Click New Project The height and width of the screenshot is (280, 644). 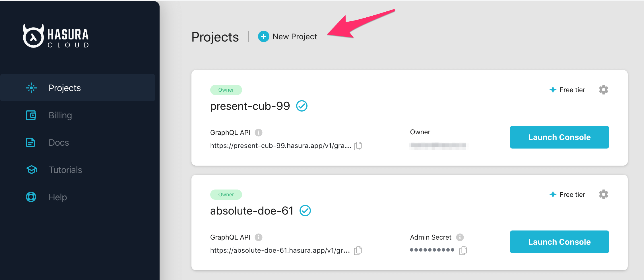tap(295, 36)
